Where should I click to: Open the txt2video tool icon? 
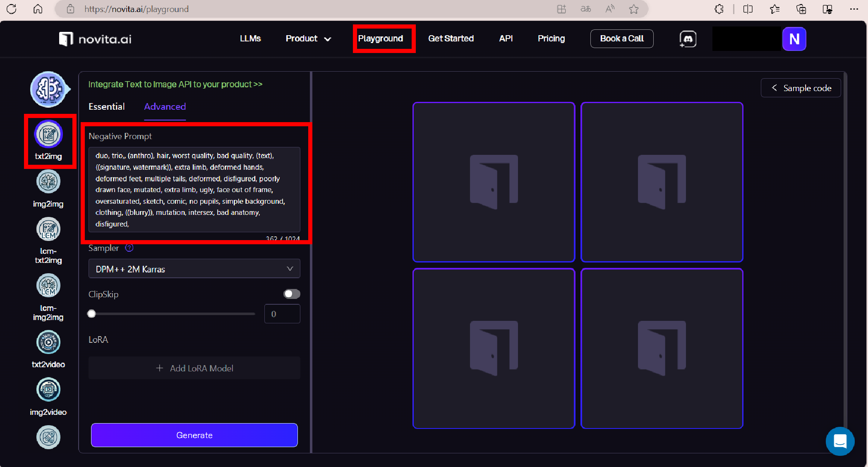tap(48, 342)
